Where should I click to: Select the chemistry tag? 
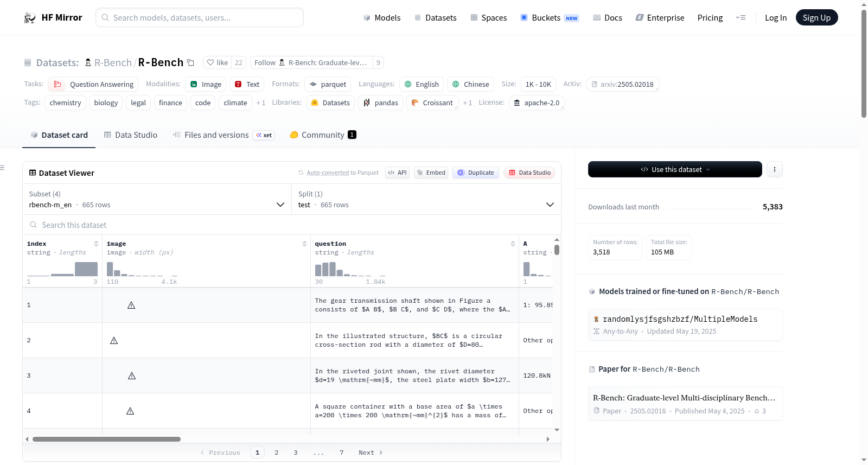(65, 103)
